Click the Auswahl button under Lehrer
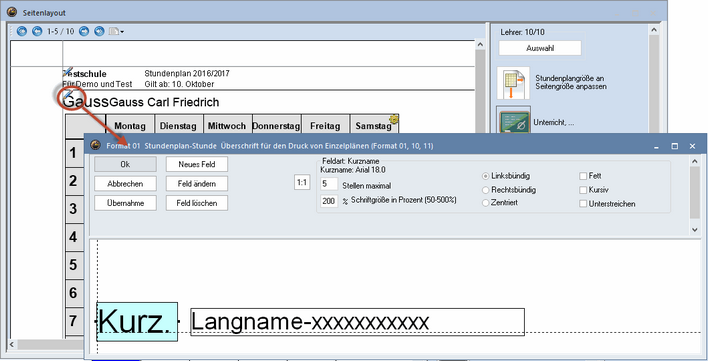Screen dimensions: 708x361 (x=540, y=48)
